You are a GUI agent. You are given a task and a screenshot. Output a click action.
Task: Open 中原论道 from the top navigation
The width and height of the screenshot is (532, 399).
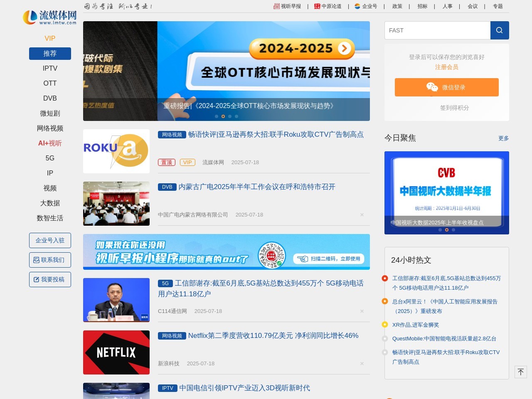tap(328, 6)
